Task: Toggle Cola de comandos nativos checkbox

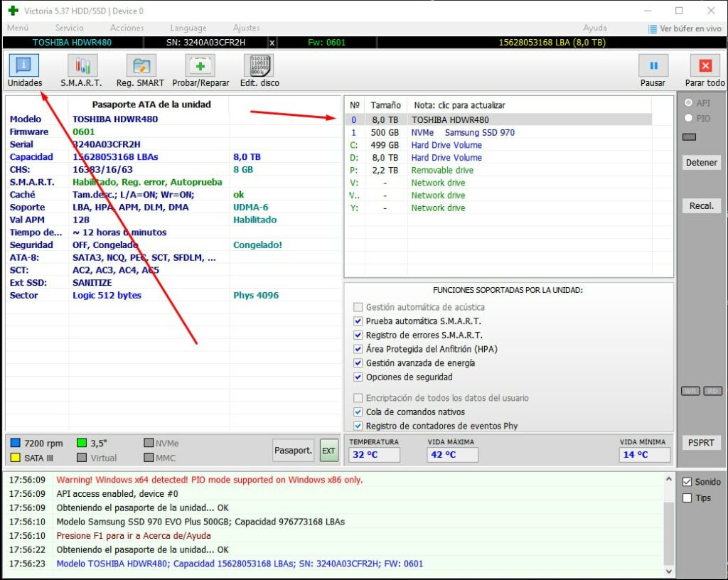Action: point(358,412)
